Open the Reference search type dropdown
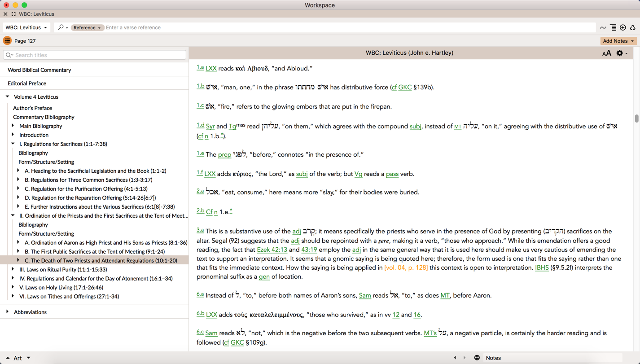The image size is (640, 364). 87,28
